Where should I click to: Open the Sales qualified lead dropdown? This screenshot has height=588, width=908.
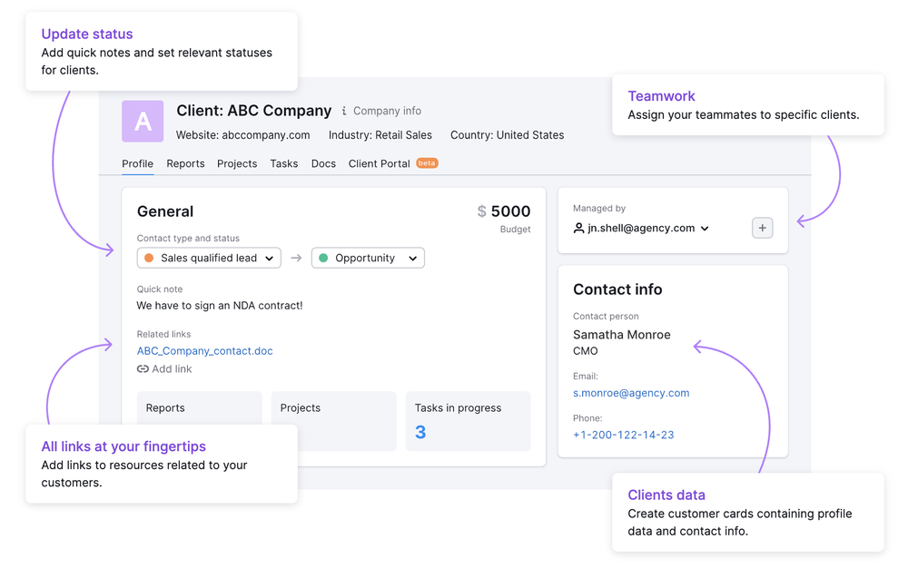pos(208,258)
